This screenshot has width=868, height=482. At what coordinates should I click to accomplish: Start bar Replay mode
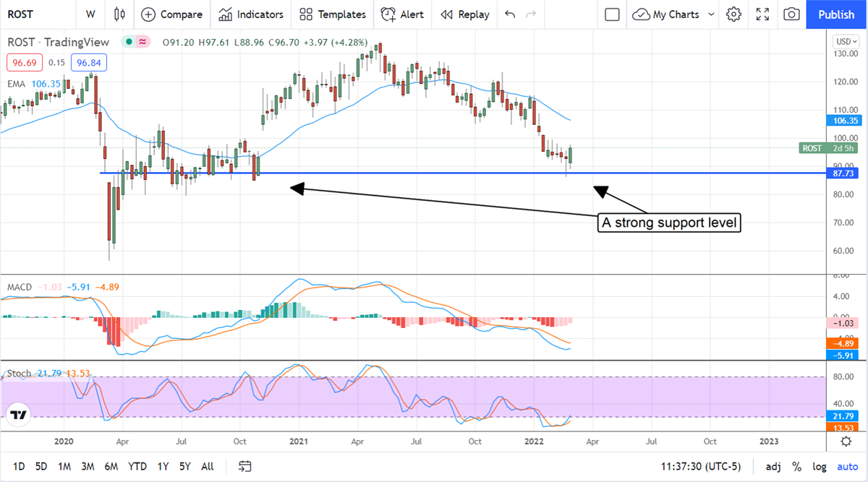[x=464, y=14]
